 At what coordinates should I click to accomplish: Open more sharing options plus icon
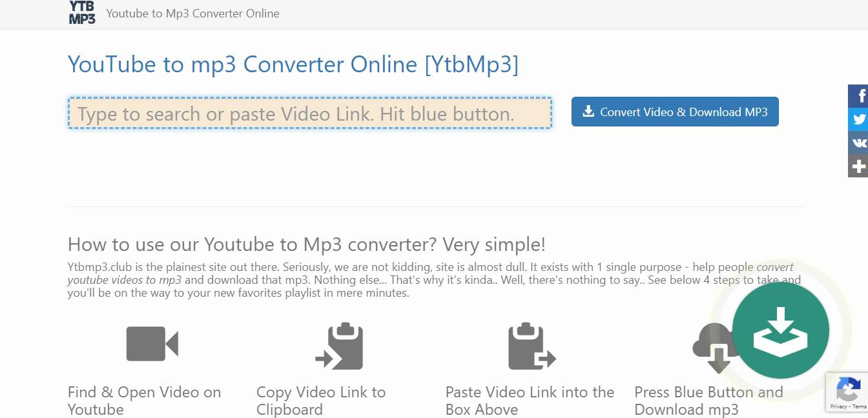pos(858,166)
